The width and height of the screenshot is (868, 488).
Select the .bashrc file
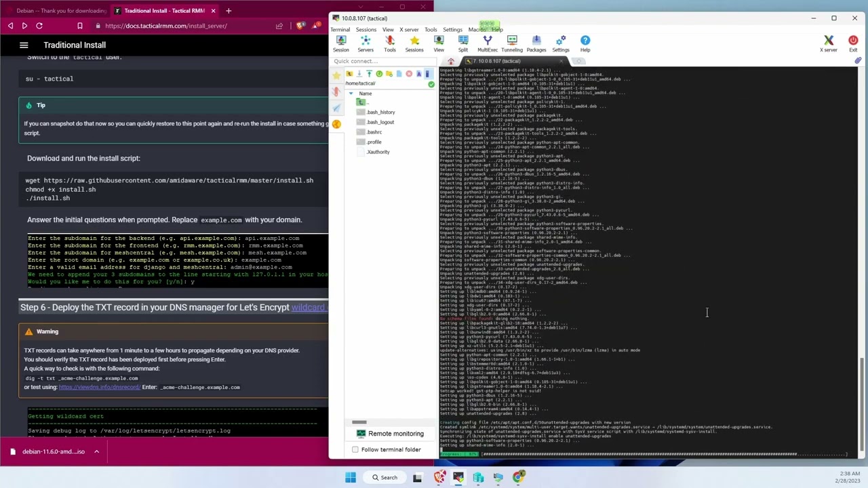coord(374,132)
